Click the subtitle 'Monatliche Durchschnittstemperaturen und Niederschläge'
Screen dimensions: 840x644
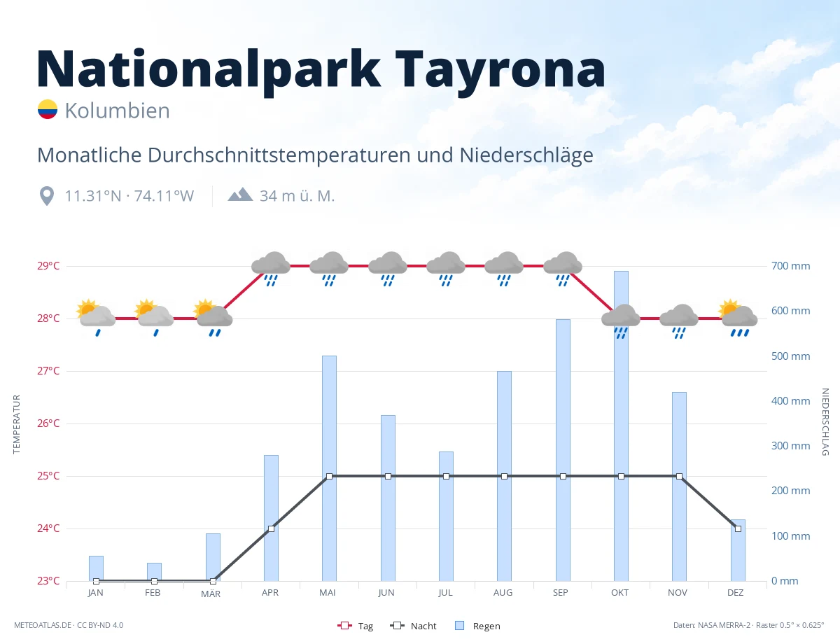click(315, 155)
